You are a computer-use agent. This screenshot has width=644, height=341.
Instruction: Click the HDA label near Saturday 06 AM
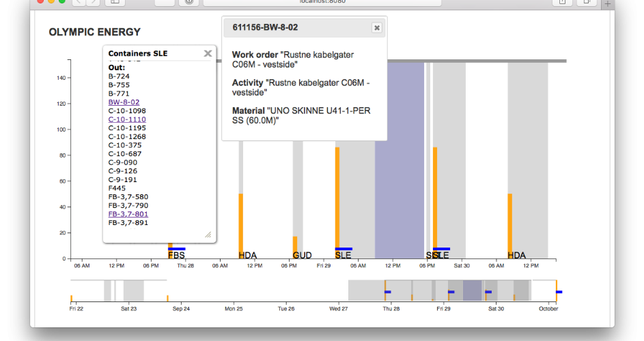pos(517,255)
